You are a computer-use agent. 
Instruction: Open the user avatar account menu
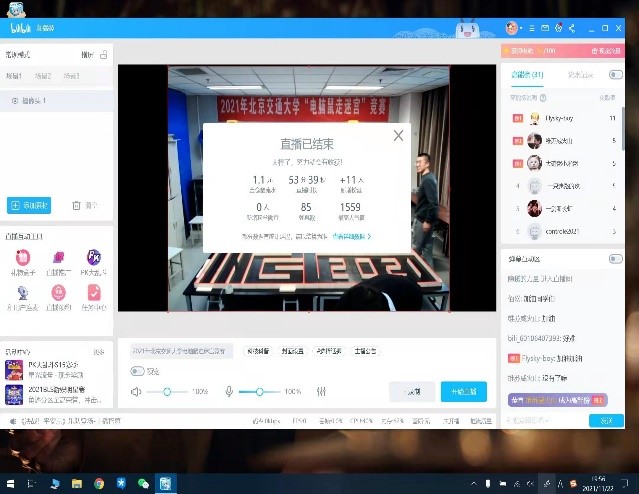[512, 28]
